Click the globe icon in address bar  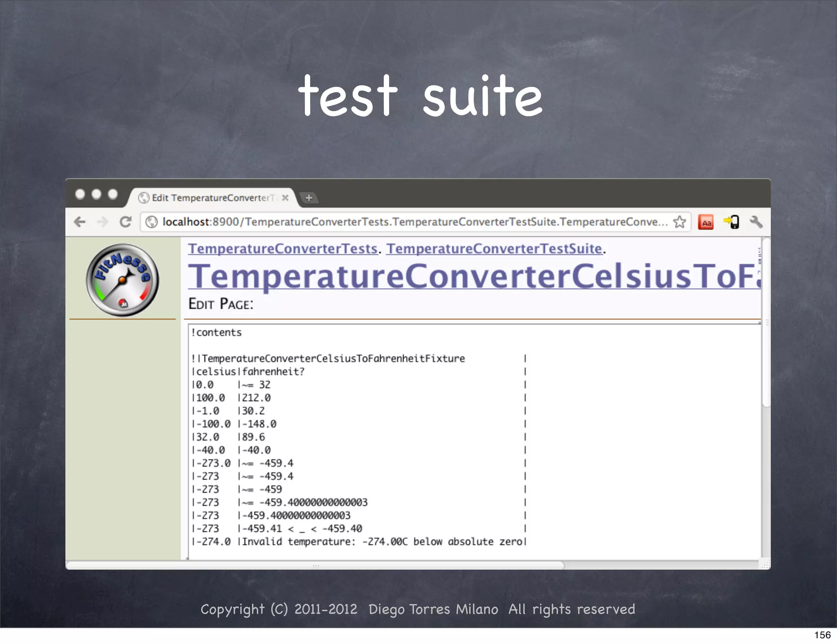click(x=152, y=222)
